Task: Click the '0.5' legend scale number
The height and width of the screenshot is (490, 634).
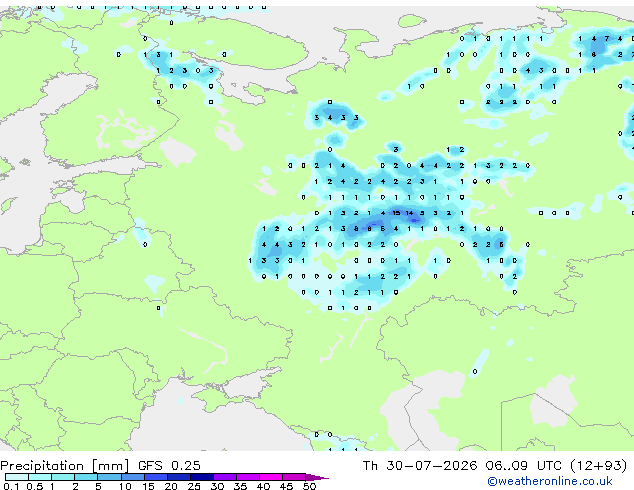Action: 35,486
